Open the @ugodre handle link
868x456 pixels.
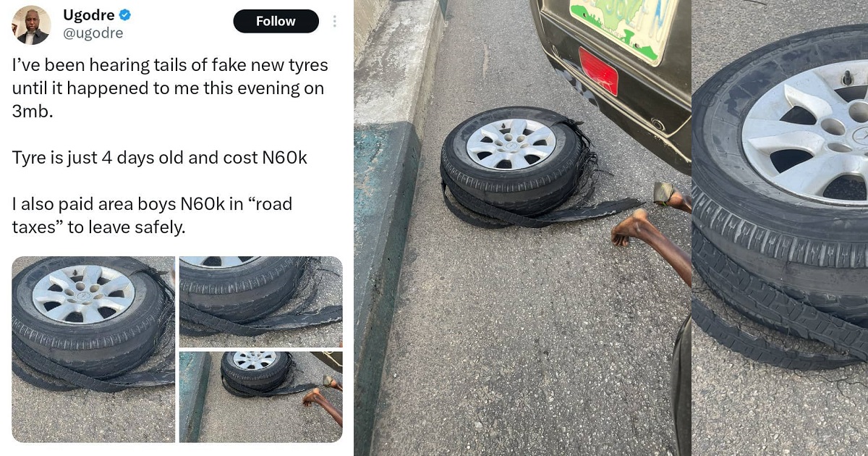(x=93, y=33)
